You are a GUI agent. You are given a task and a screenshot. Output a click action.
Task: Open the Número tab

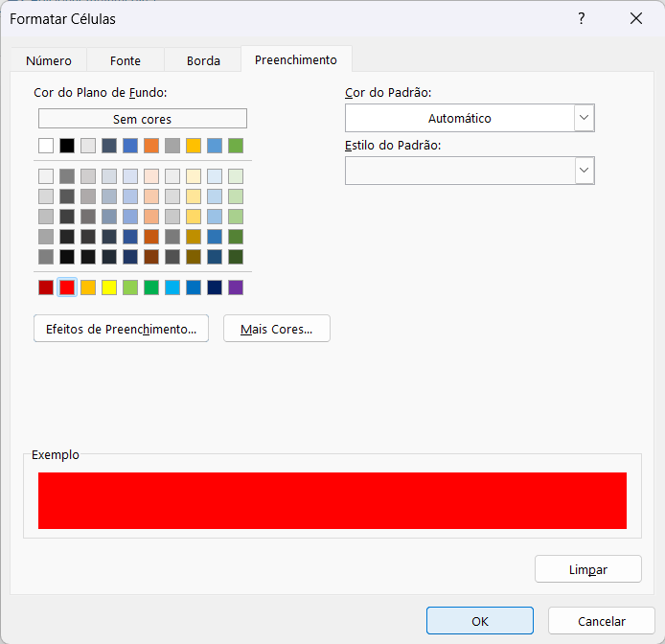pos(49,60)
